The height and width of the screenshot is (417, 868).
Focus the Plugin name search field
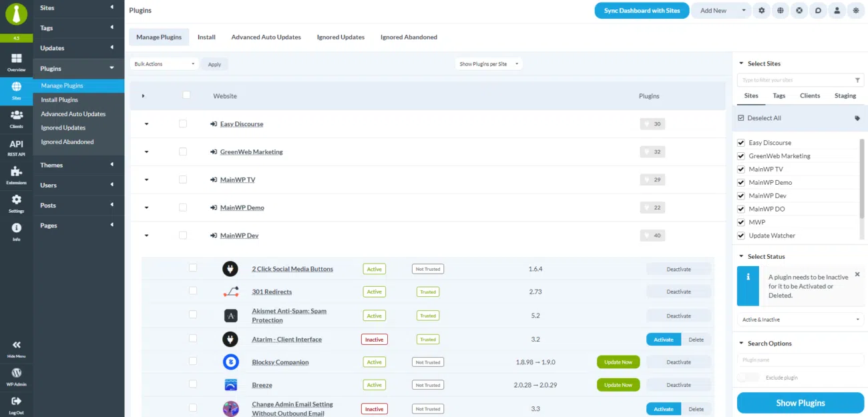click(x=801, y=360)
